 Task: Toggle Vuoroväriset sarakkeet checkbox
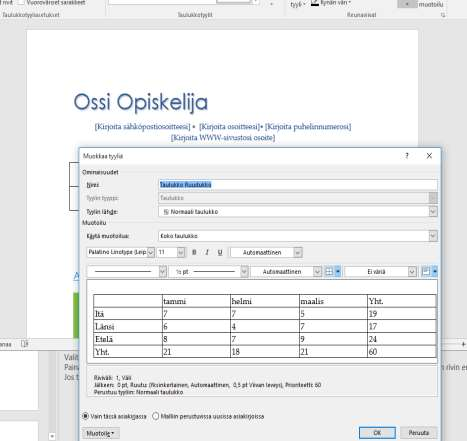pos(21,2)
